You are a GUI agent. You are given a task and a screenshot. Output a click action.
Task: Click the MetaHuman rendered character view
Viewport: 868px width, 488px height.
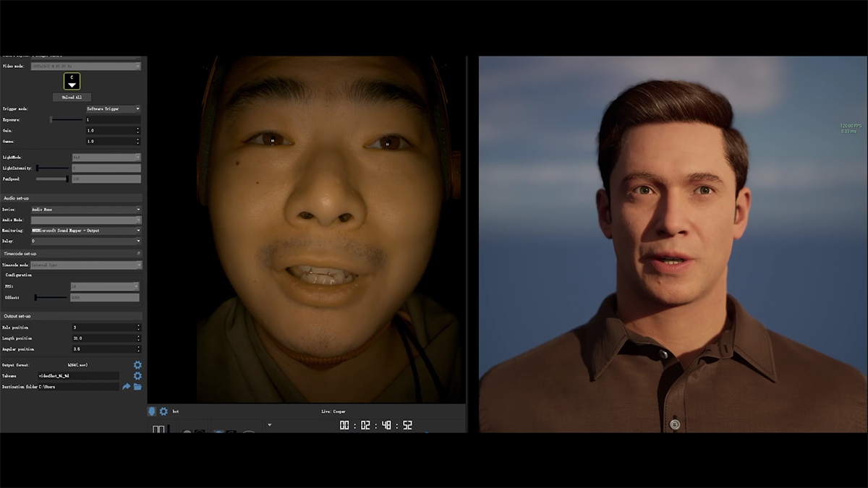[673, 244]
